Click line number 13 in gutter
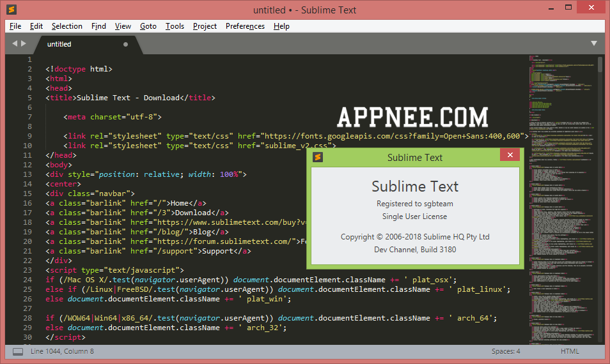The height and width of the screenshot is (364, 610). tap(27, 174)
